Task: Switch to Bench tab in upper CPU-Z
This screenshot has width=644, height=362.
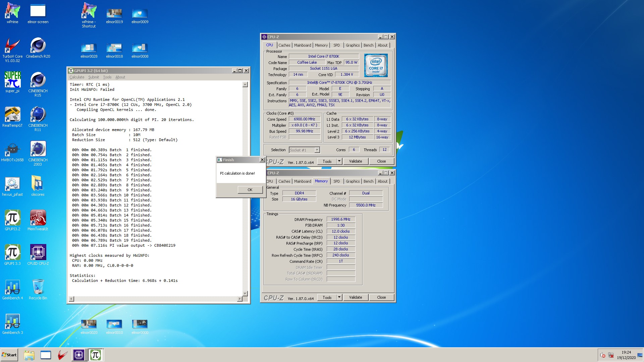Action: click(x=368, y=45)
